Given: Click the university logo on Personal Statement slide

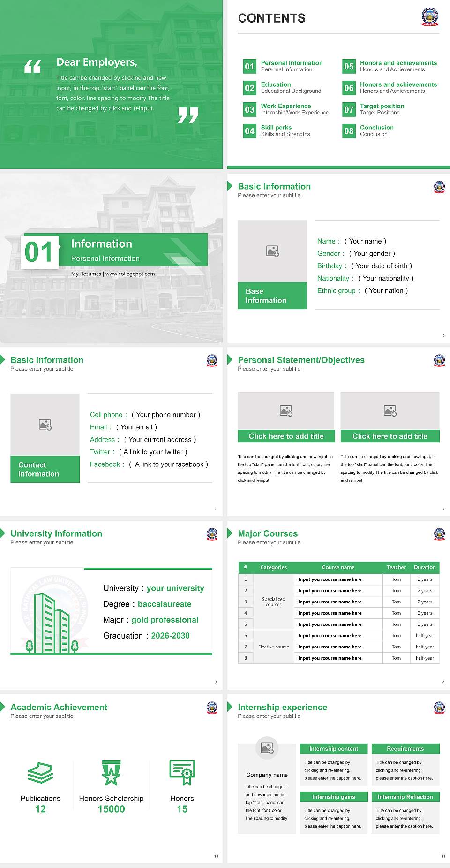Looking at the screenshot, I should [439, 360].
